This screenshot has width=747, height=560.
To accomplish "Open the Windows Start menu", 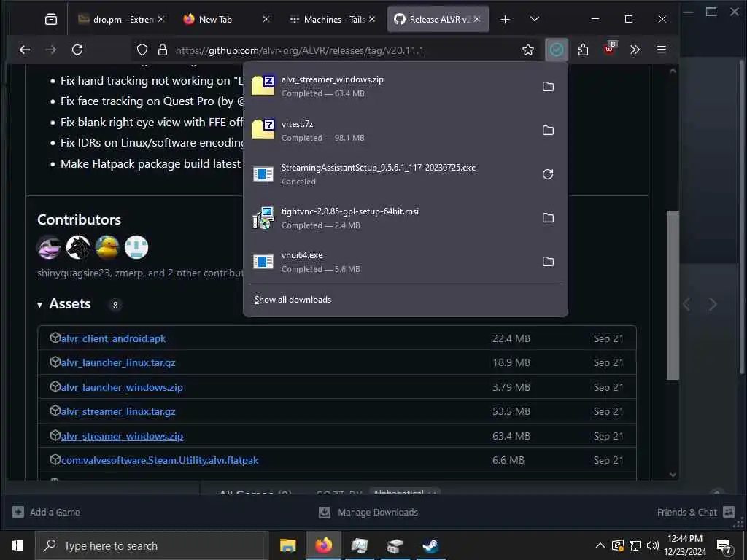I will [x=18, y=545].
